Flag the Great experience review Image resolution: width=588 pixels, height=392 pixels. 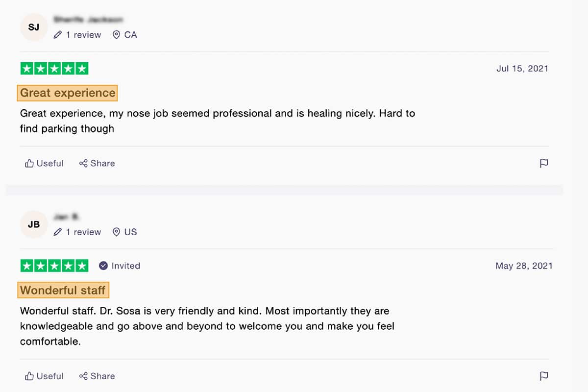[543, 164]
